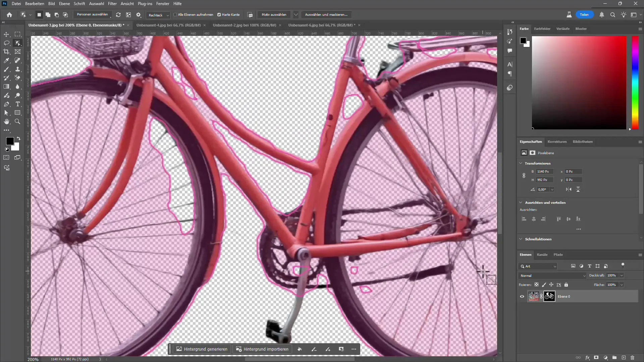This screenshot has height=362, width=644.
Task: Click the width B input field
Action: tap(544, 172)
